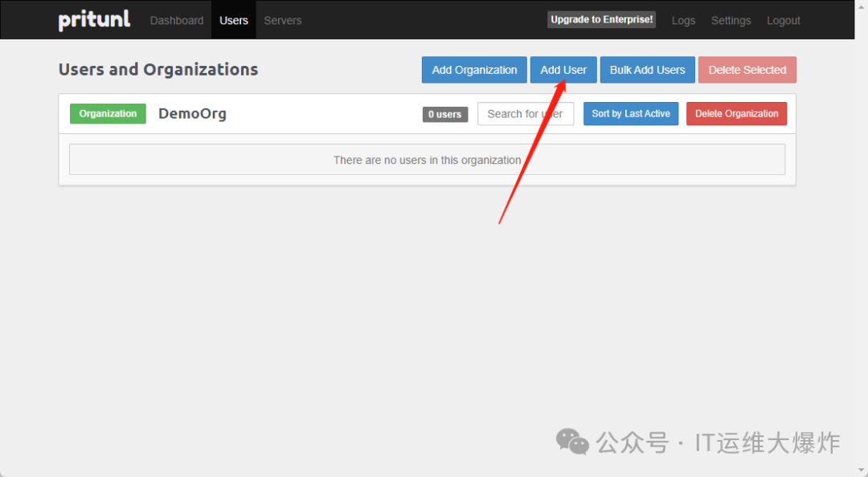This screenshot has height=477, width=868.
Task: Click the Add User button
Action: tap(563, 70)
